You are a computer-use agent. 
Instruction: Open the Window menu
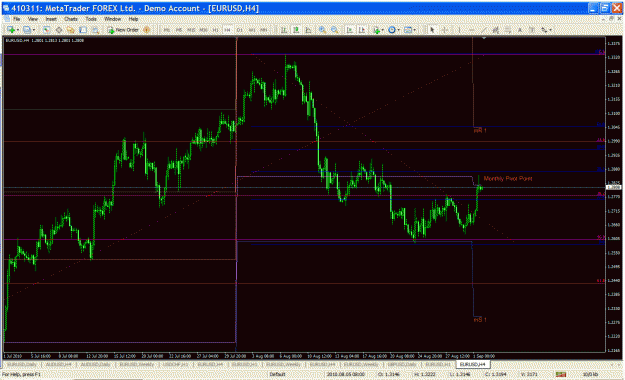pos(112,19)
